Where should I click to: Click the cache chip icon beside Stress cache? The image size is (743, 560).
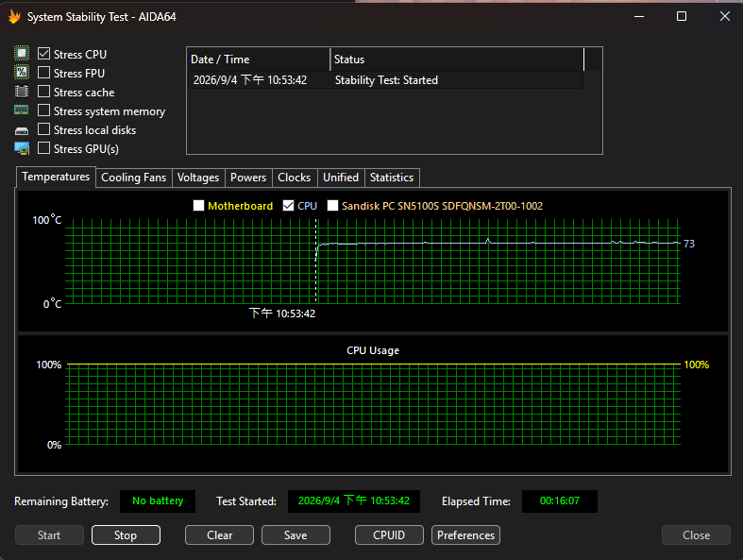click(22, 91)
